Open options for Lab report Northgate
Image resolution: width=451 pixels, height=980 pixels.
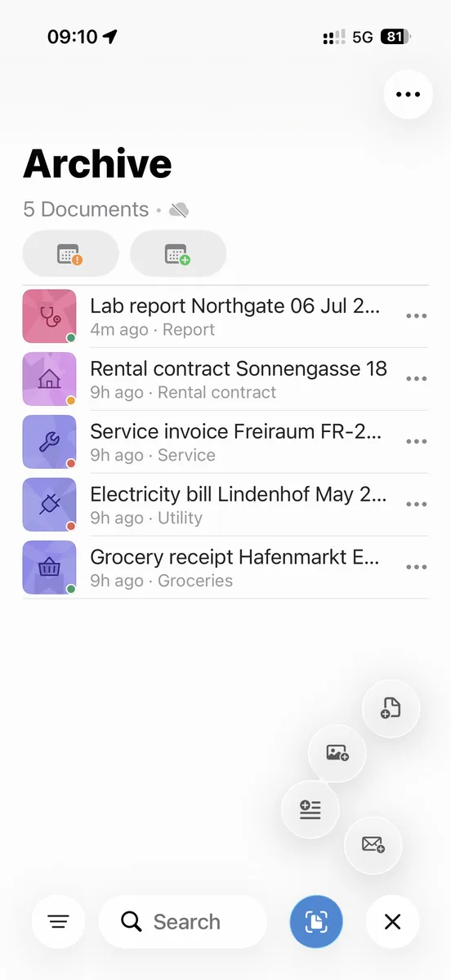pos(417,317)
